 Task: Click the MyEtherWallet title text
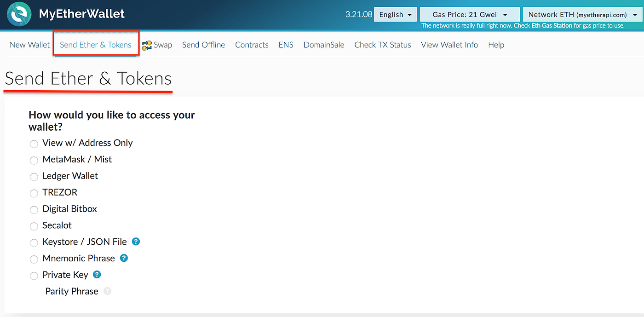(82, 14)
